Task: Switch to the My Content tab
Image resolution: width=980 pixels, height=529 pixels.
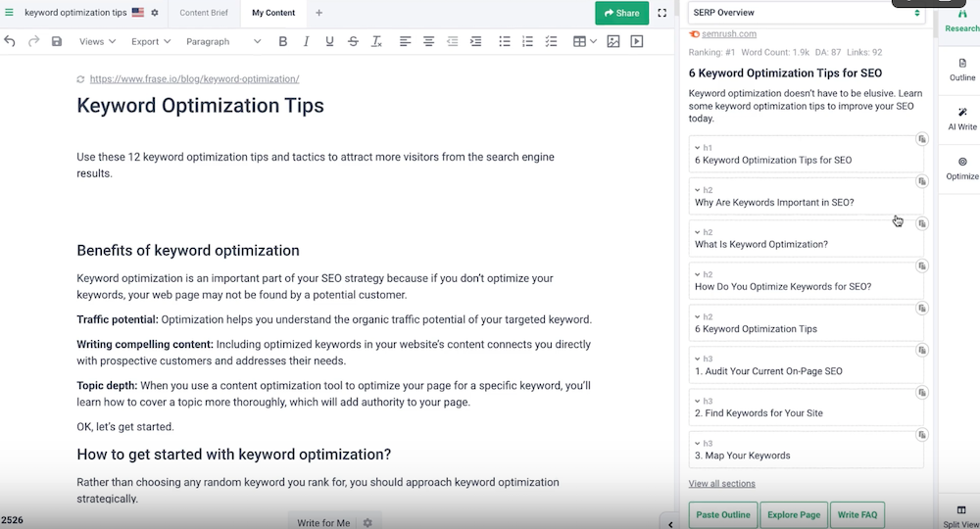Action: tap(273, 13)
